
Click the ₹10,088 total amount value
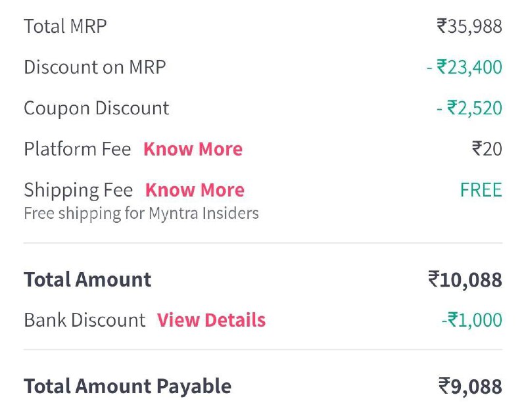[x=465, y=279]
